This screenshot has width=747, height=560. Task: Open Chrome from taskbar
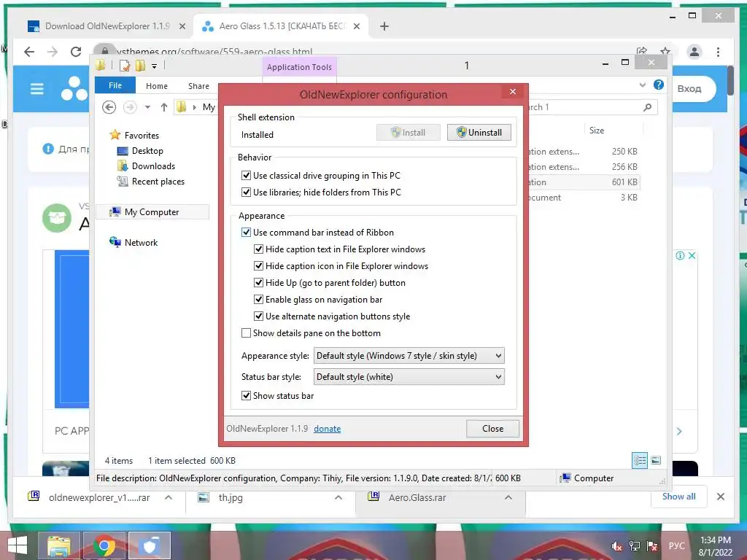[104, 545]
